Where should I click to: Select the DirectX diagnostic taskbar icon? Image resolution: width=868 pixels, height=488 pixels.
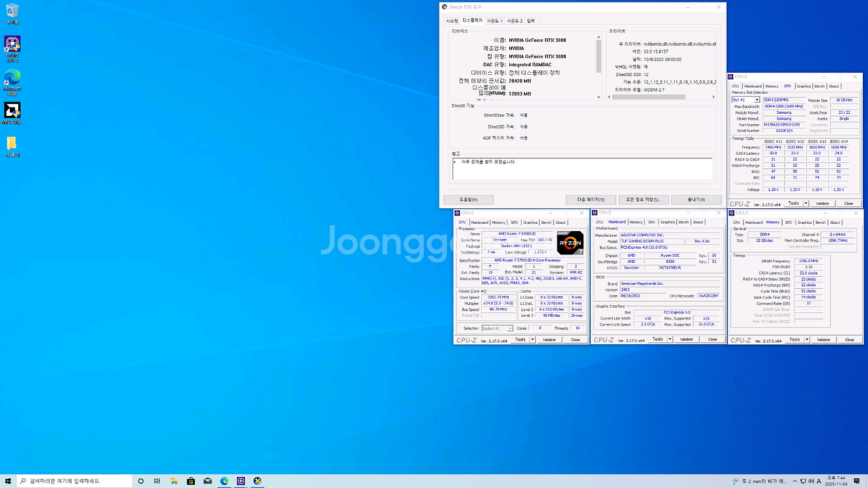(x=258, y=481)
